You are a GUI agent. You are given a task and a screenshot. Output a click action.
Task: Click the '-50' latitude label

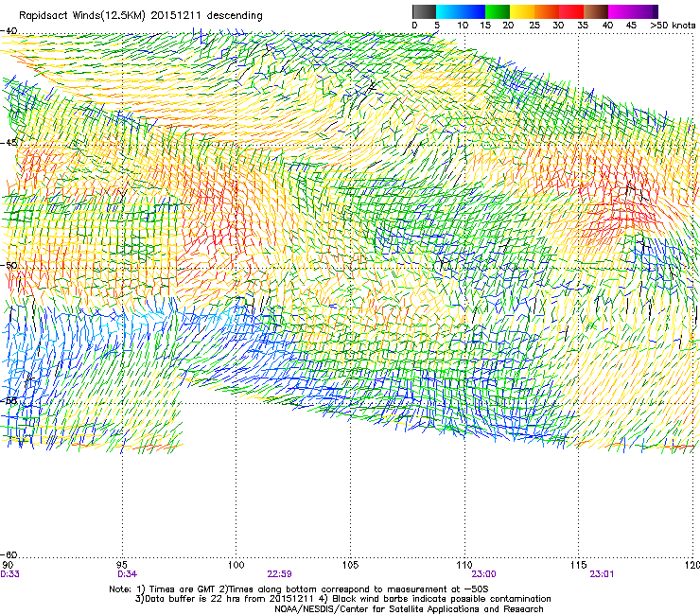[x=9, y=265]
